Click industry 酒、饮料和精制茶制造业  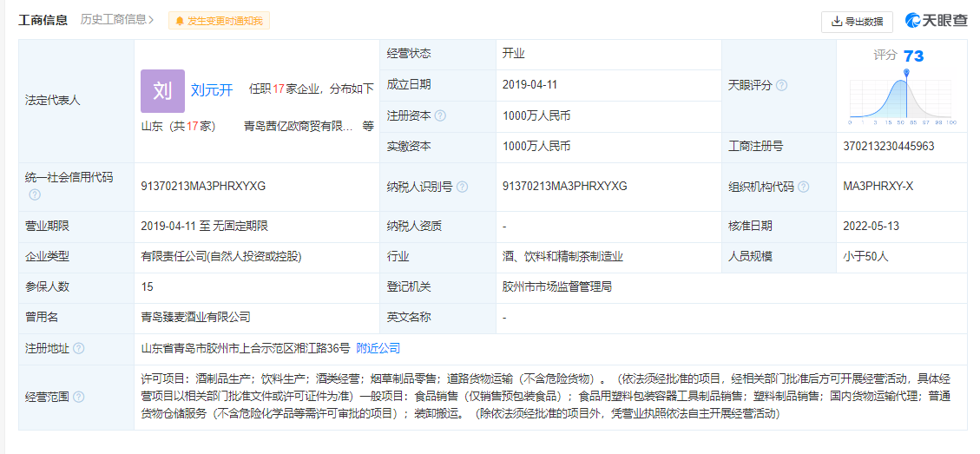pyautogui.click(x=562, y=256)
